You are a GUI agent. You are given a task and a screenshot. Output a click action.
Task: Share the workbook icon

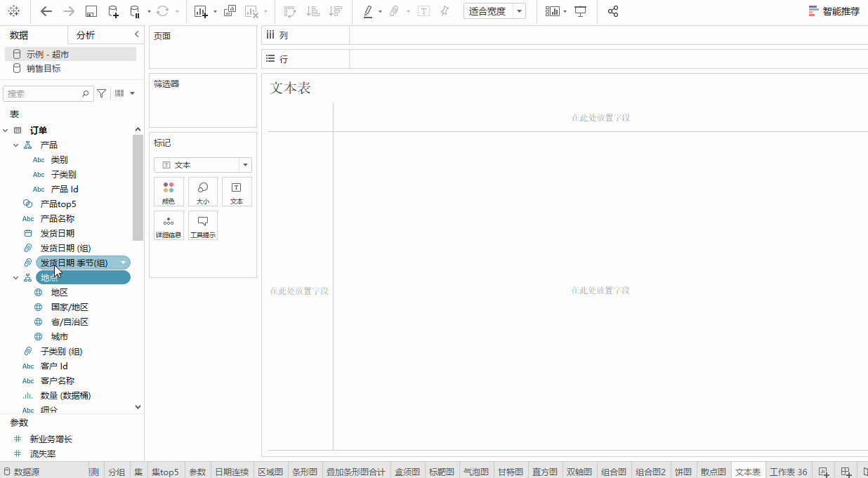613,11
